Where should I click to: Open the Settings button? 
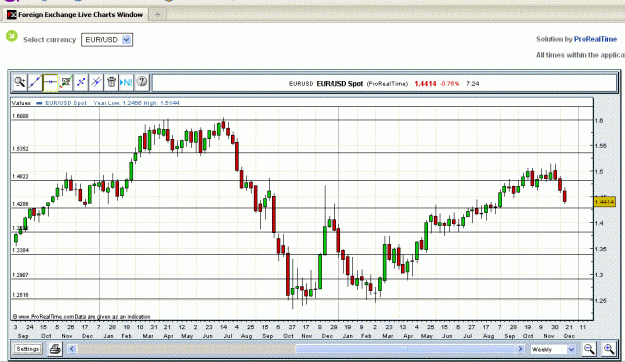click(28, 349)
